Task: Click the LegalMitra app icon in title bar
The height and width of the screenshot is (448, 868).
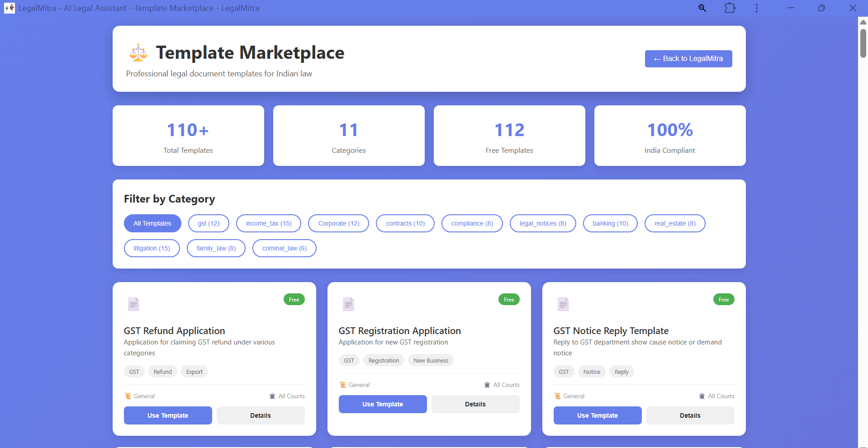Action: (x=9, y=8)
